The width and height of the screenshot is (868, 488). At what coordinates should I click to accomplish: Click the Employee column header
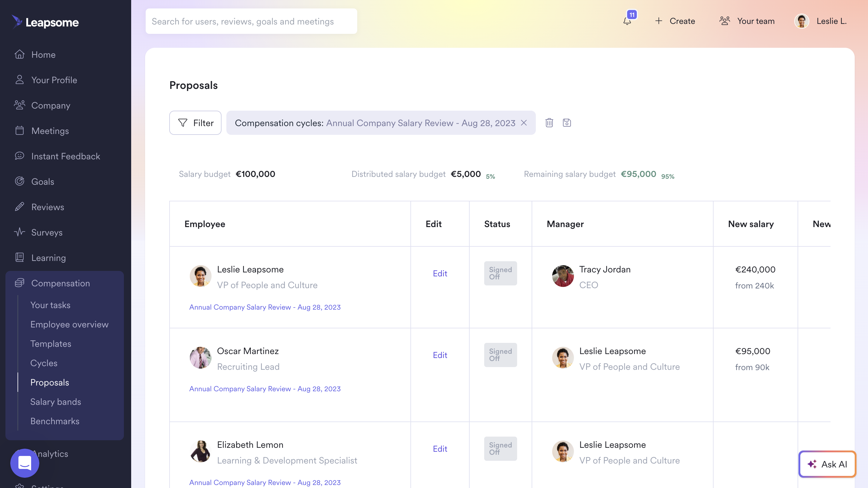pyautogui.click(x=205, y=224)
